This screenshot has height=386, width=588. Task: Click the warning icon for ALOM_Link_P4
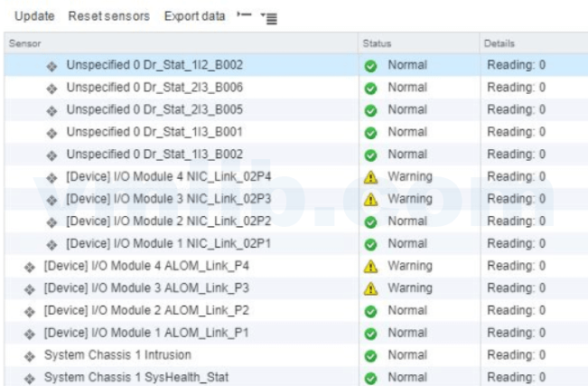tap(370, 267)
